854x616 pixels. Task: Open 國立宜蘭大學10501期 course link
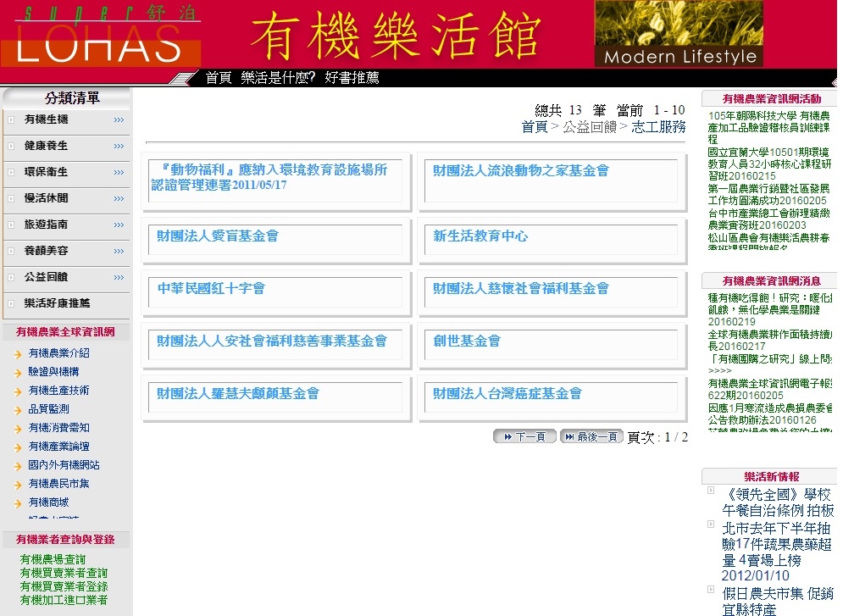pyautogui.click(x=769, y=164)
